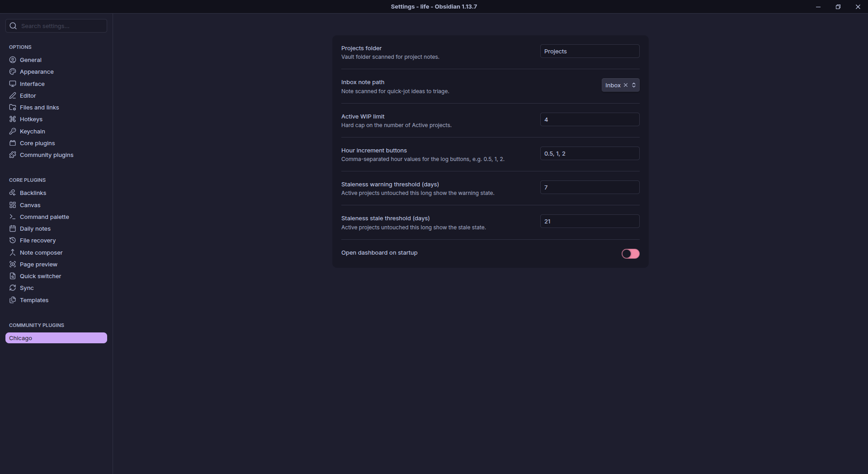Open the Appearance settings tab
The height and width of the screenshot is (474, 868).
point(56,71)
